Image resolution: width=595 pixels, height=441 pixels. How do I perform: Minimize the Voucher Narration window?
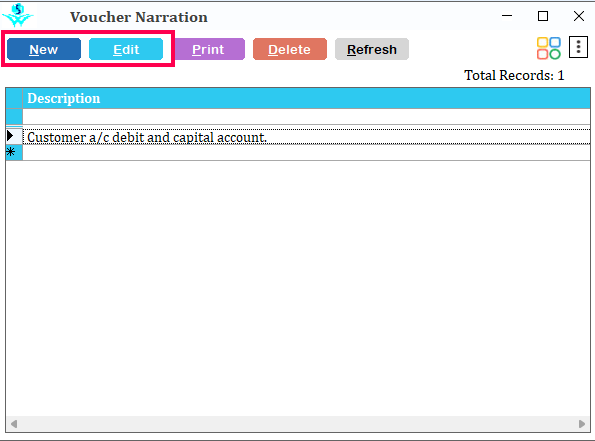[507, 16]
